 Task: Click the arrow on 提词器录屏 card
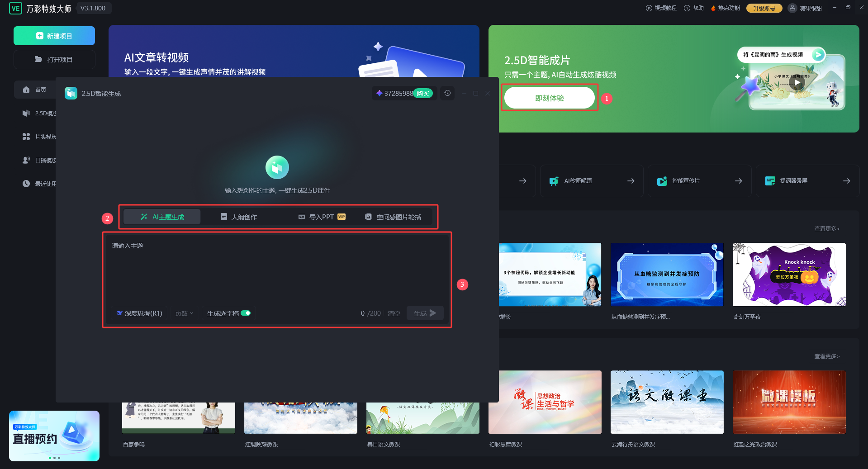click(x=846, y=181)
